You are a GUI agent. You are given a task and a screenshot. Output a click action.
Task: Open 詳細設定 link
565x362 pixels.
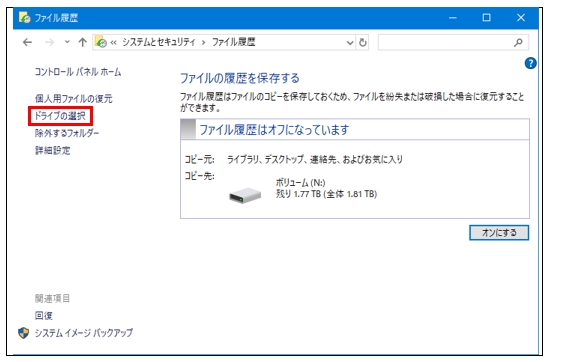coord(53,151)
